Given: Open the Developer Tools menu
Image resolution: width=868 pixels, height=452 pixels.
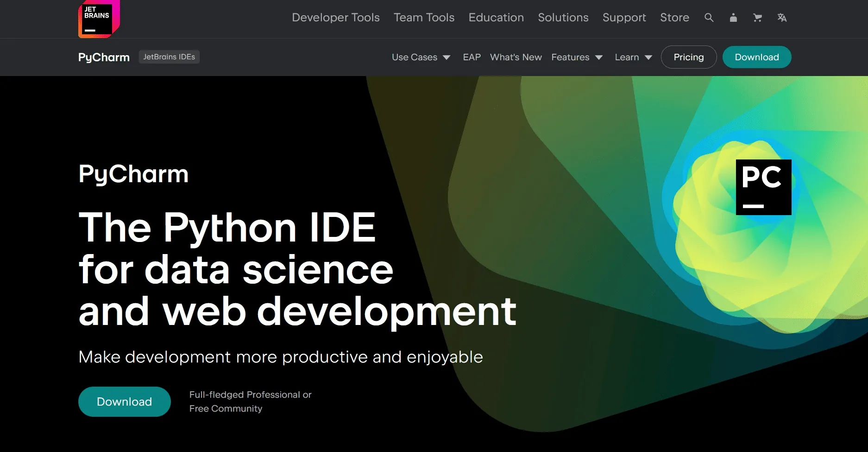Looking at the screenshot, I should (336, 18).
